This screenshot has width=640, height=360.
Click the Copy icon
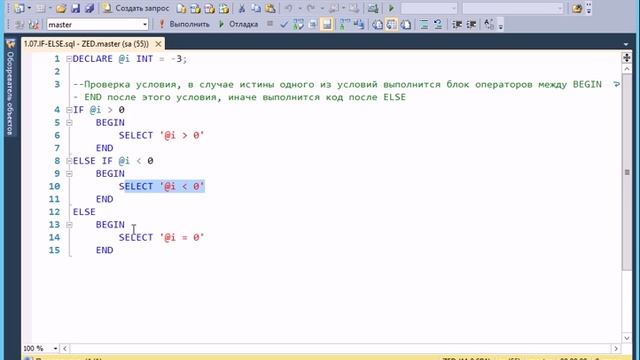[256, 8]
